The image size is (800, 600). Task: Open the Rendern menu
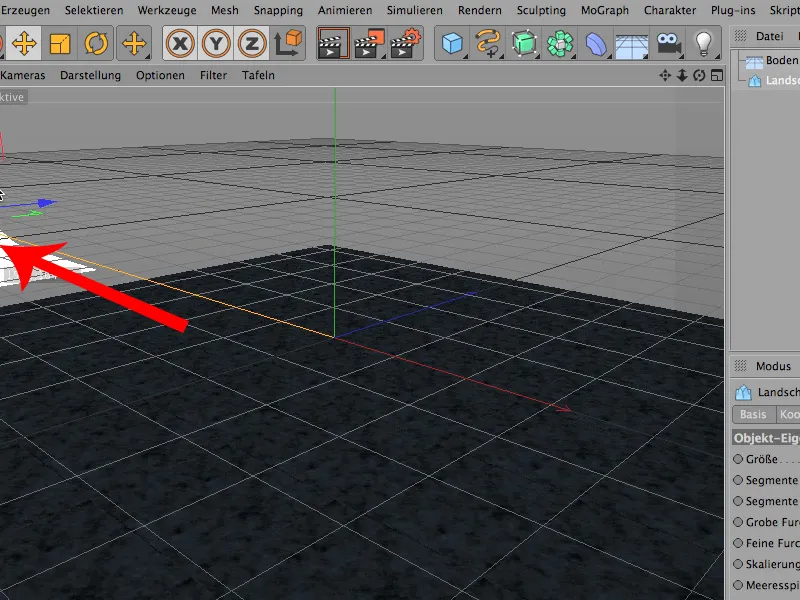pos(479,10)
